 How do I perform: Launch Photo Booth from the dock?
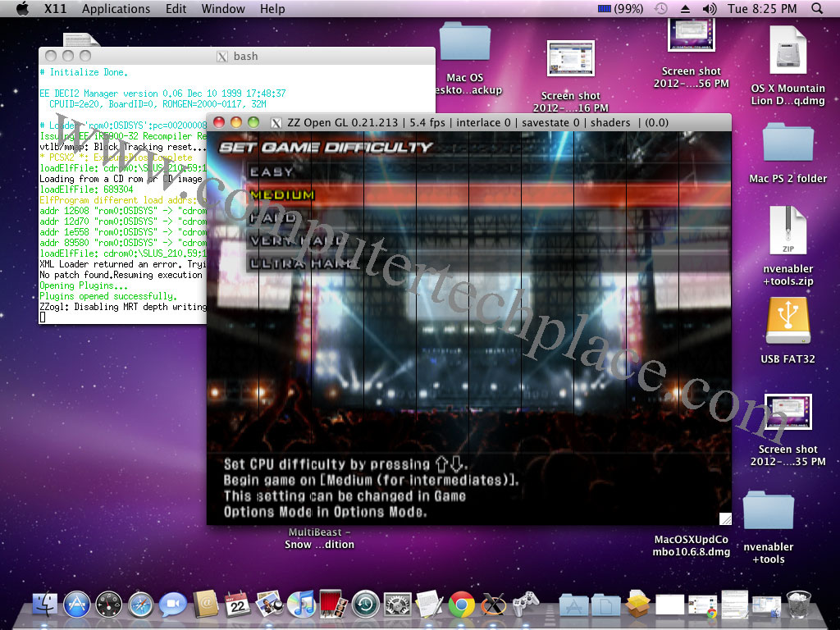333,604
